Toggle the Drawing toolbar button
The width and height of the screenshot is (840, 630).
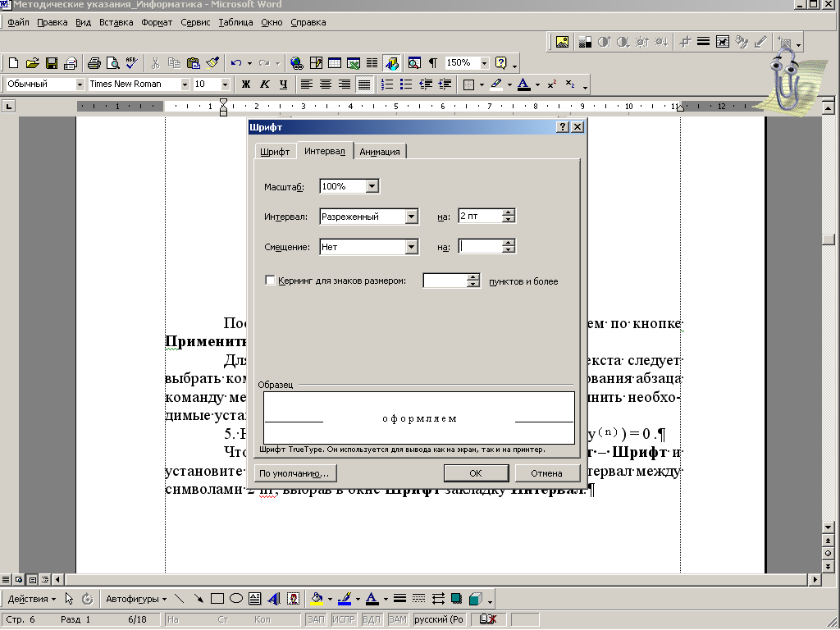click(391, 63)
